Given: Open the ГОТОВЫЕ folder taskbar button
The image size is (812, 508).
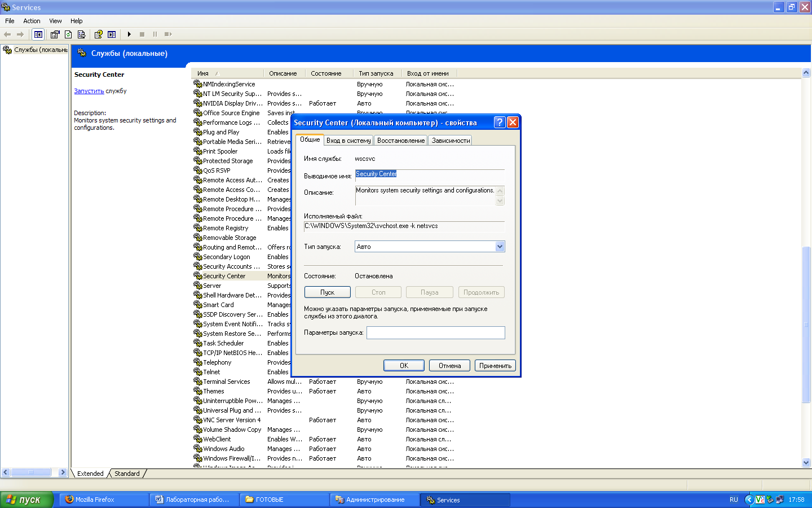Looking at the screenshot, I should (x=285, y=500).
